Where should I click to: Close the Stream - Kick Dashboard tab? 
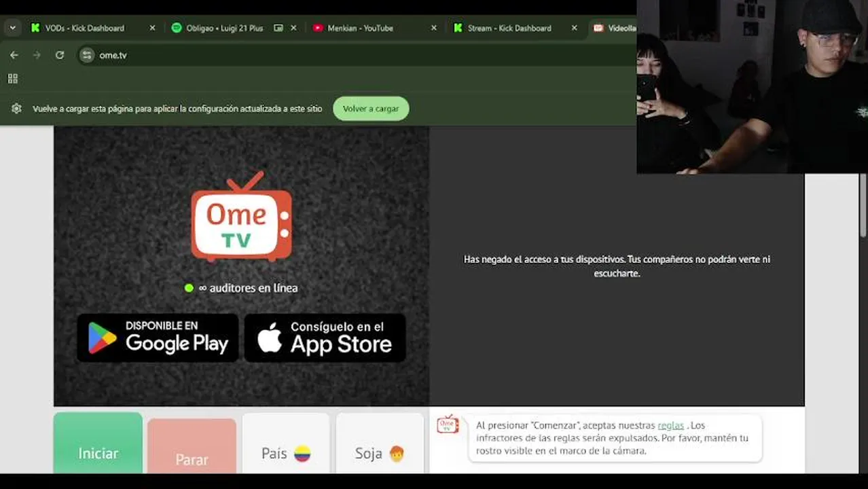tap(574, 28)
